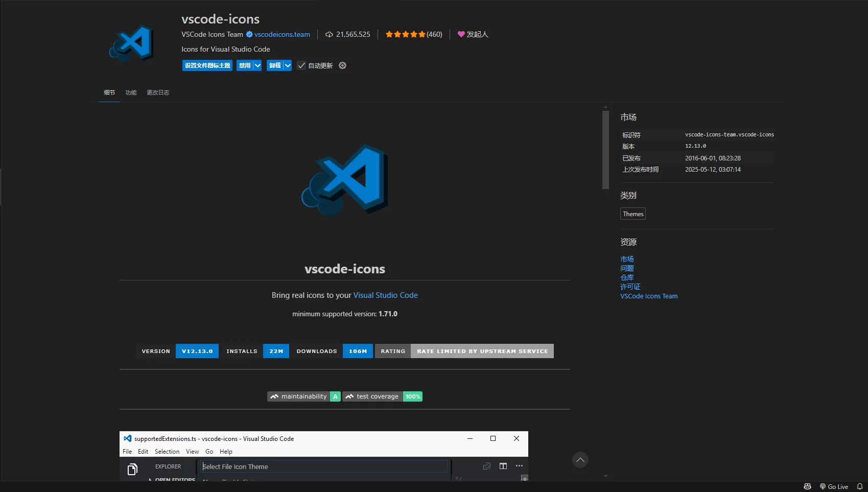Click the scrollbar up arrow

point(605,108)
